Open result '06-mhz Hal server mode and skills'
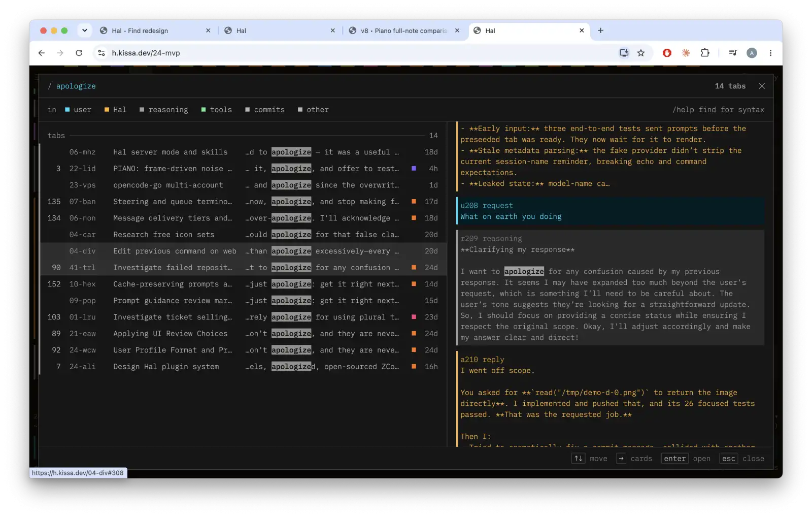 click(x=243, y=152)
